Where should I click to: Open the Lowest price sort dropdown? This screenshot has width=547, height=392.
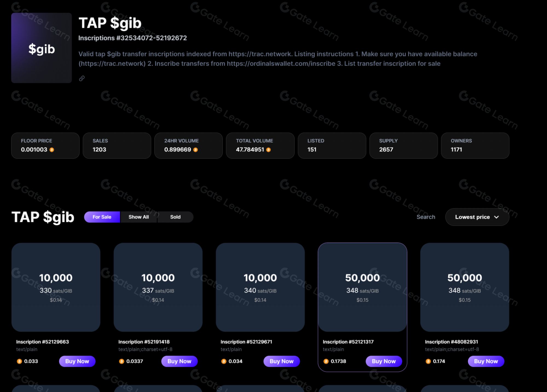click(473, 217)
